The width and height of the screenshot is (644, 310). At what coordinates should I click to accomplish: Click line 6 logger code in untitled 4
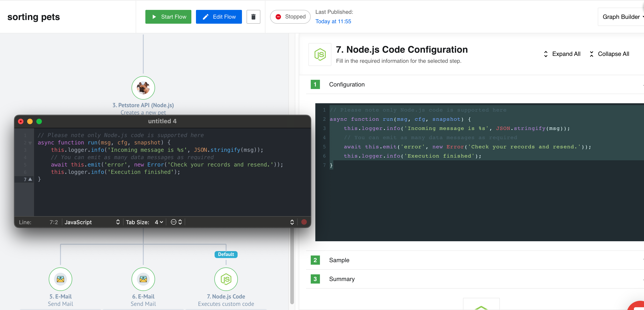click(x=115, y=172)
